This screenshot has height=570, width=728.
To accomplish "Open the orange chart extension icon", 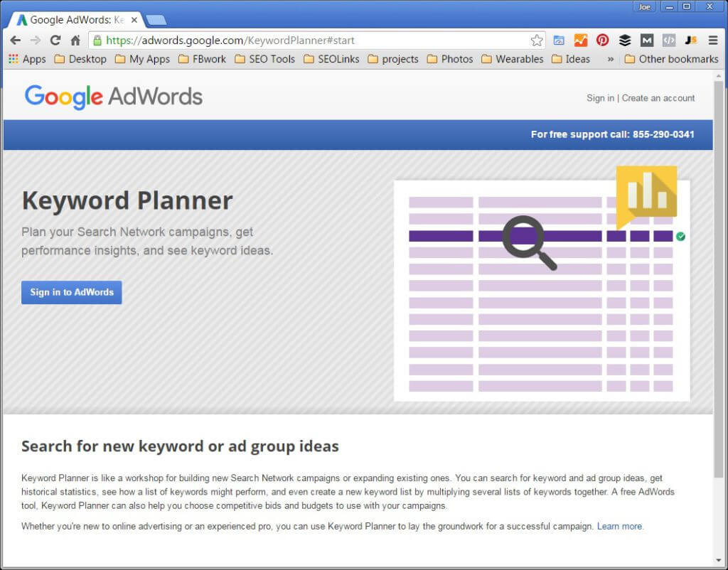I will 581,41.
